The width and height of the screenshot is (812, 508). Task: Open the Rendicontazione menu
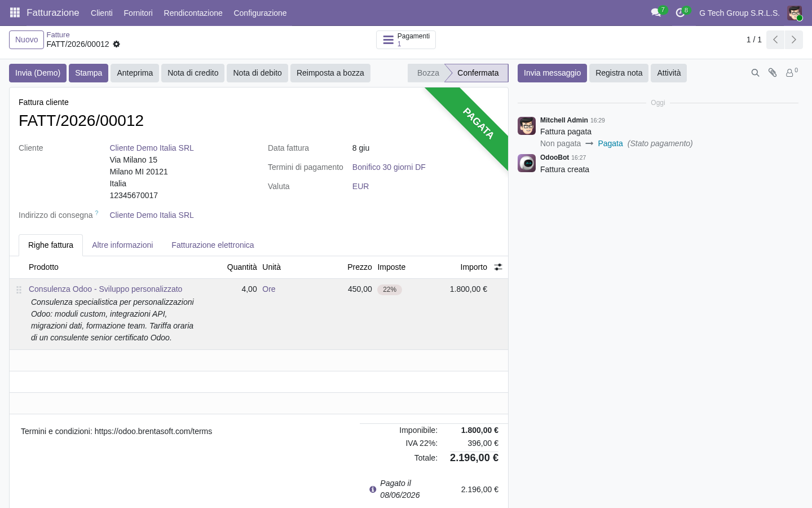193,13
